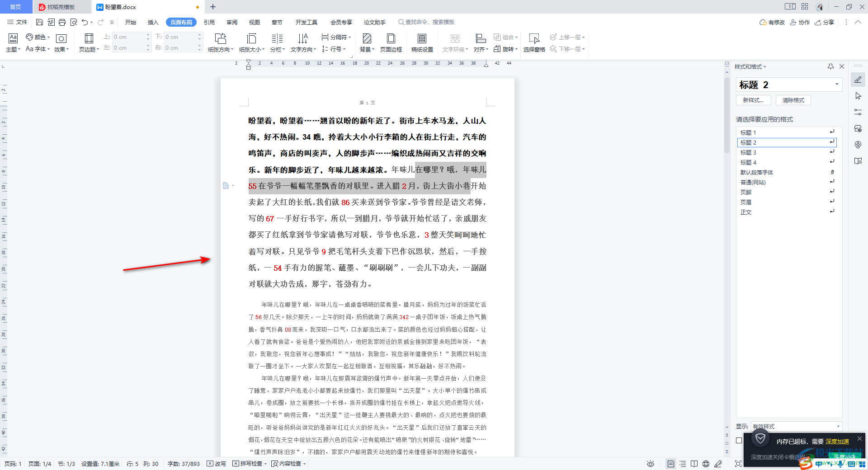Image resolution: width=868 pixels, height=470 pixels.
Task: Click the Undo arrow icon
Action: click(85, 22)
